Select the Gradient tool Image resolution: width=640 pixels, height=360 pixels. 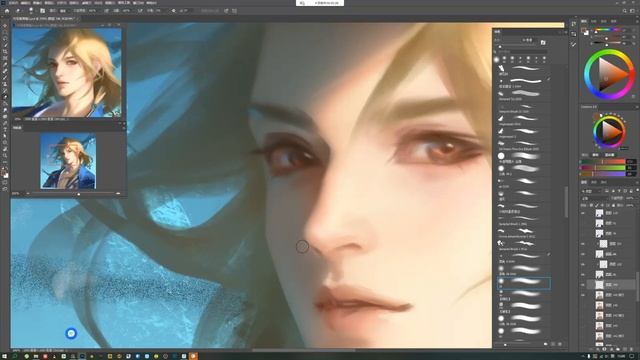coord(5,104)
